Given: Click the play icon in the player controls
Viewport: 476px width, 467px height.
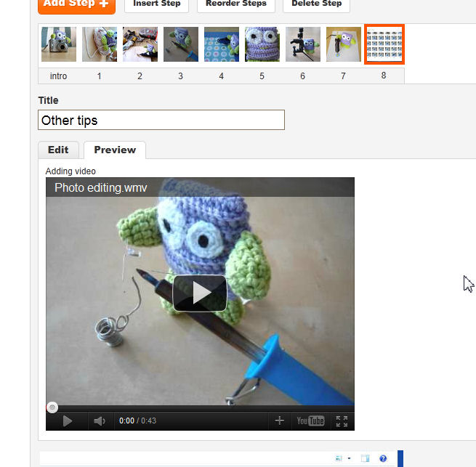Looking at the screenshot, I should (x=67, y=421).
